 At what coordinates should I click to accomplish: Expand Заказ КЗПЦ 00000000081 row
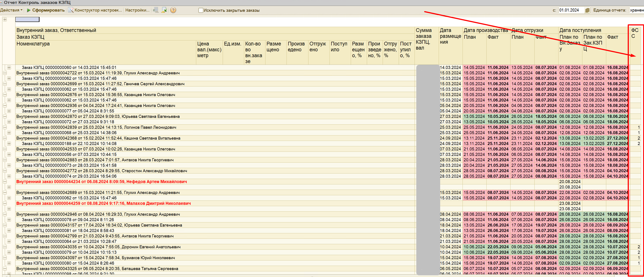pyautogui.click(x=9, y=230)
